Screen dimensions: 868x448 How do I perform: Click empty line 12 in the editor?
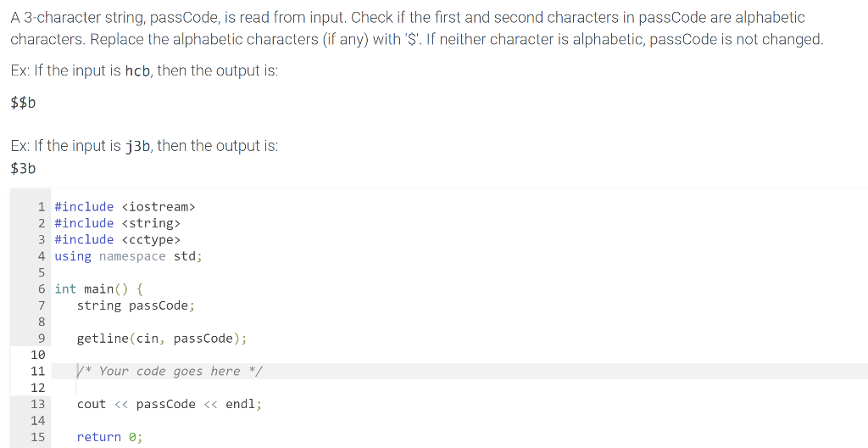point(459,388)
